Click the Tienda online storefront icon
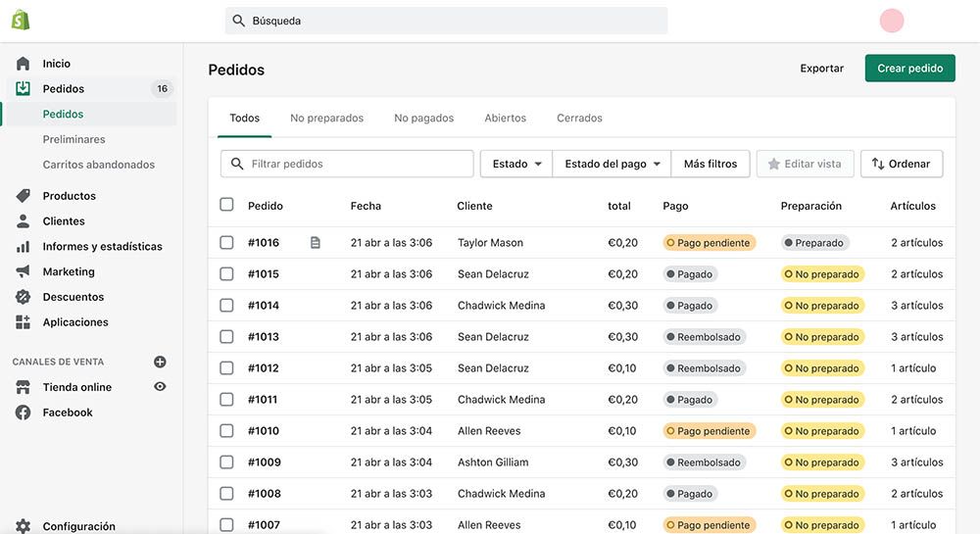Viewport: 980px width, 534px height. coord(24,387)
